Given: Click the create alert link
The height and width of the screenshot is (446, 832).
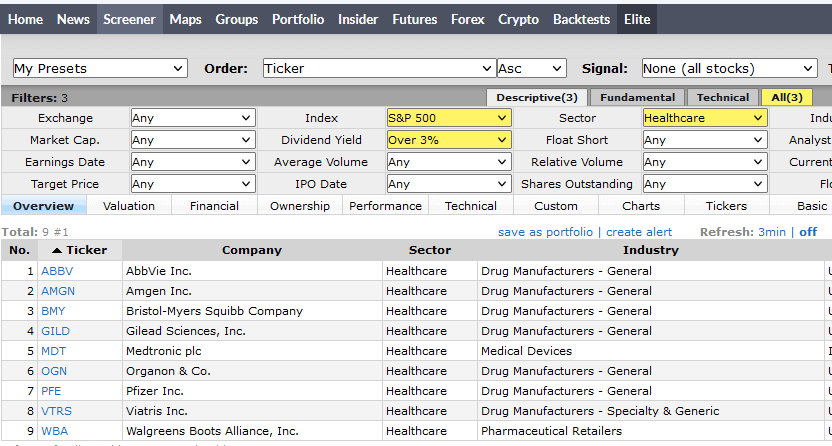Looking at the screenshot, I should pyautogui.click(x=639, y=232).
